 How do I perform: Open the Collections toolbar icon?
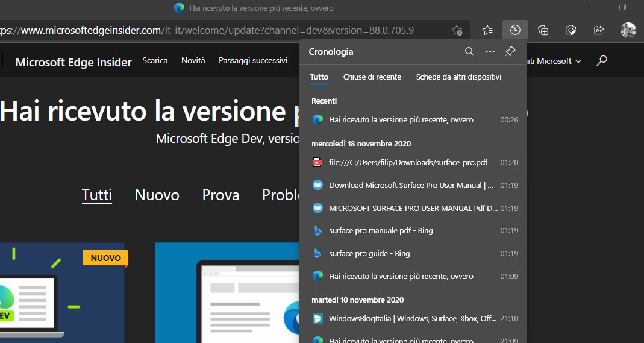[543, 30]
